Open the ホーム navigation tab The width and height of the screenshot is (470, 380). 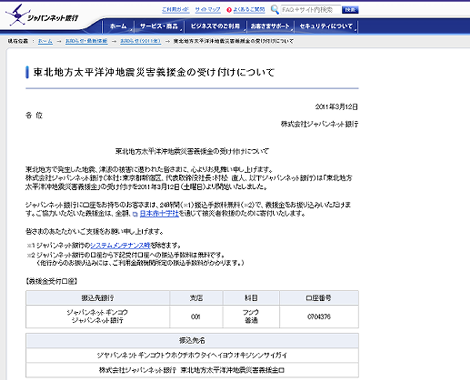(118, 26)
